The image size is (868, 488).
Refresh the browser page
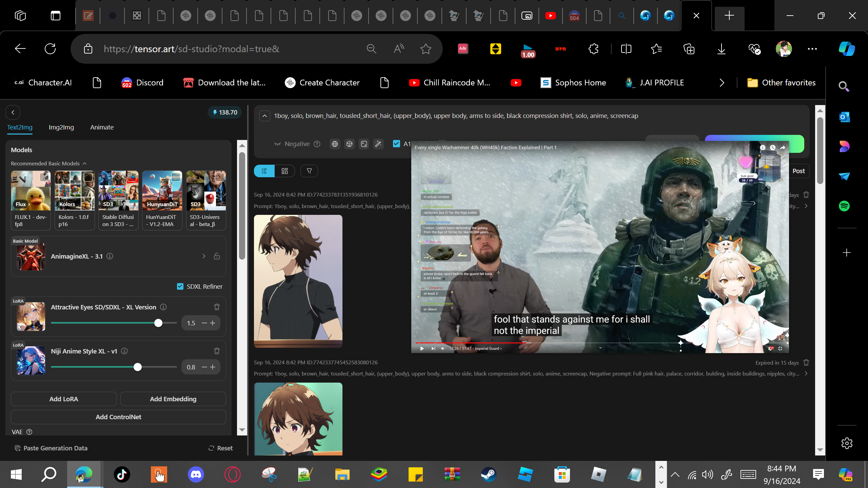(50, 49)
